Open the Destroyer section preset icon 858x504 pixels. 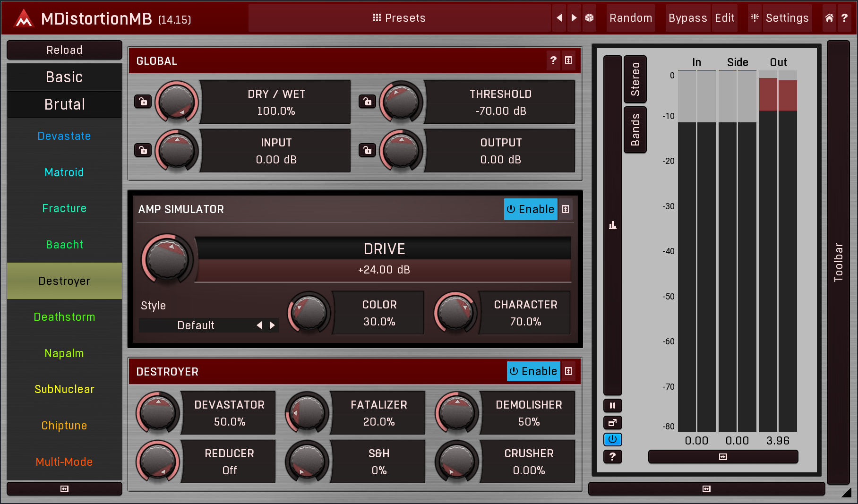(x=569, y=371)
